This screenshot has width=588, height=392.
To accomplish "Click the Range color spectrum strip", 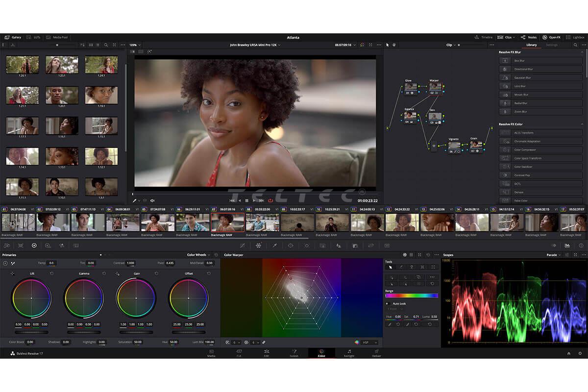I will click(412, 295).
